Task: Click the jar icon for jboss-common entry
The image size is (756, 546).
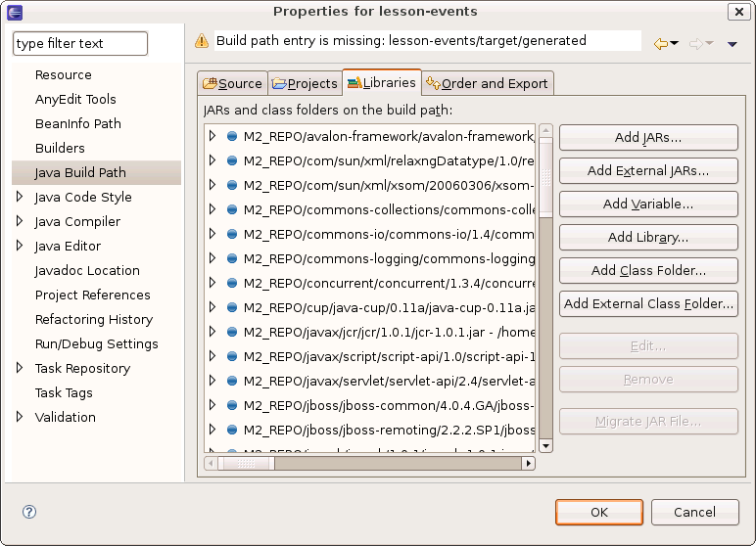Action: pyautogui.click(x=232, y=405)
